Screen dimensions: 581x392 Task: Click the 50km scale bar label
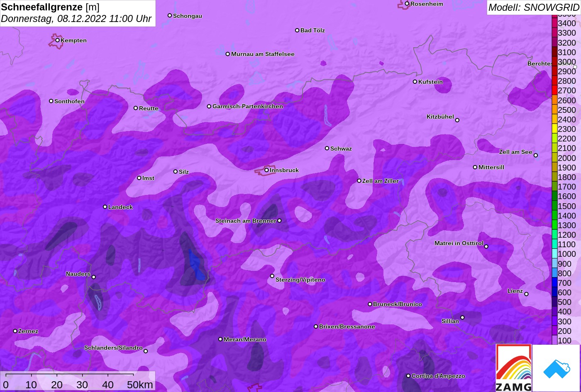(x=140, y=385)
